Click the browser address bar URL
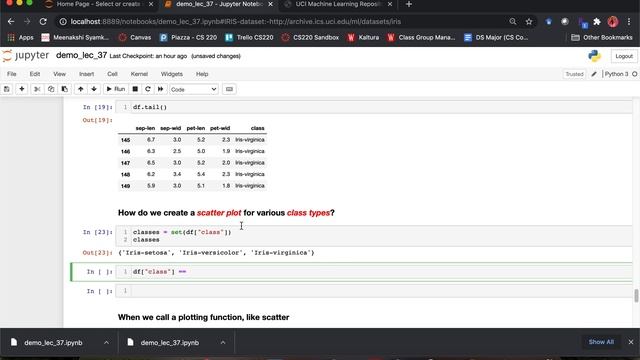 pyautogui.click(x=236, y=22)
